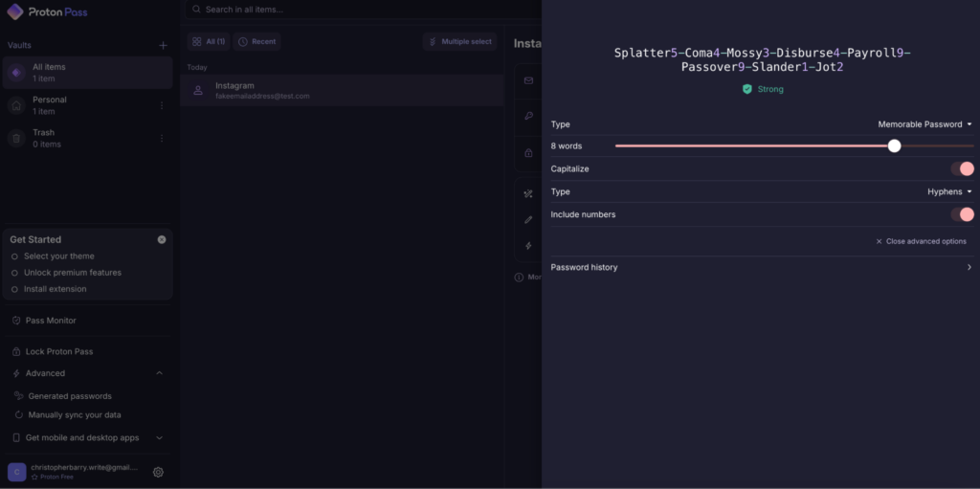
Task: Adjust the 8 words slider handle
Action: coord(895,145)
